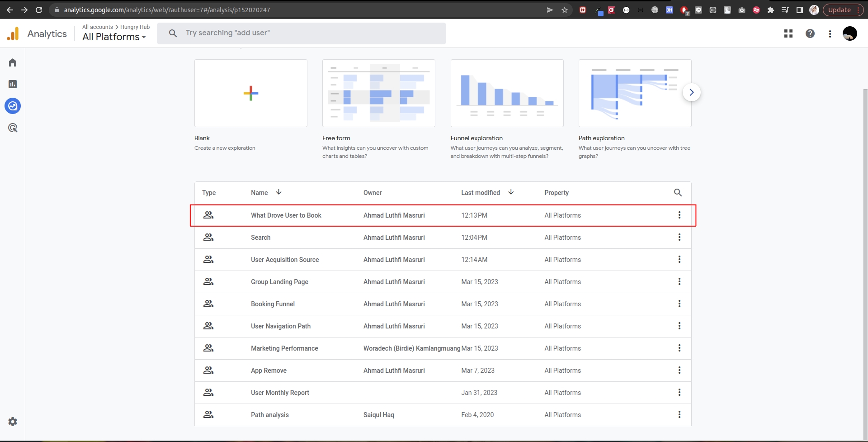
Task: Open Advertising icon in left sidebar
Action: tap(13, 128)
